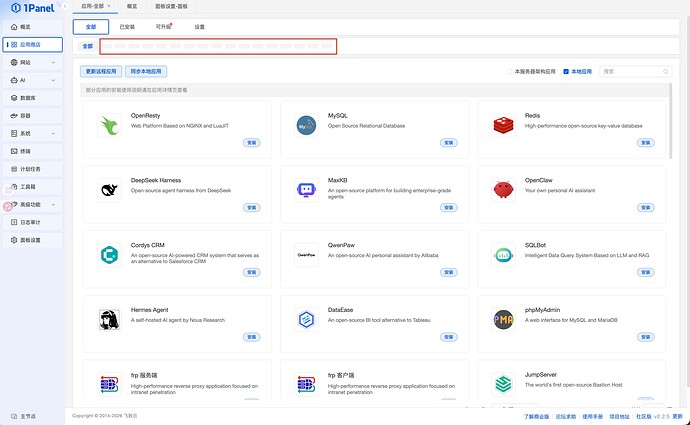The height and width of the screenshot is (425, 690).
Task: Click the MaxKB robot icon
Action: [x=306, y=190]
